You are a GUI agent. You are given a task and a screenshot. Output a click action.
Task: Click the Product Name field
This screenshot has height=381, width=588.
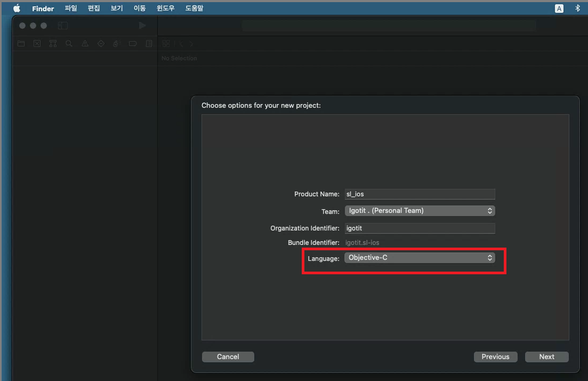coord(420,194)
